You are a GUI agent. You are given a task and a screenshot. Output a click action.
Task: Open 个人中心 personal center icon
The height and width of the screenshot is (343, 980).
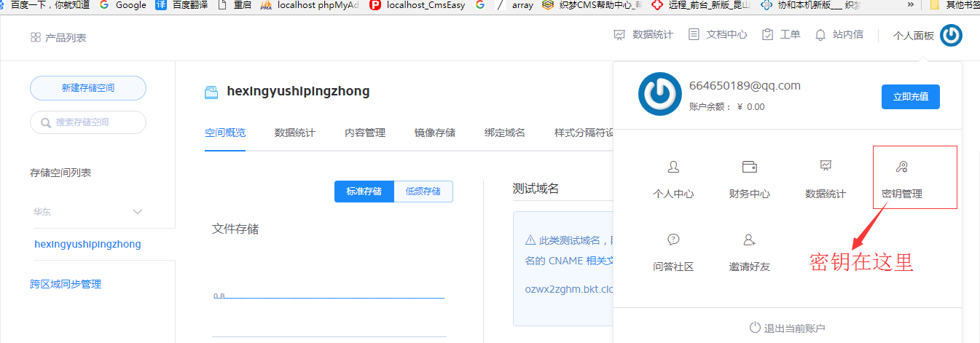673,168
